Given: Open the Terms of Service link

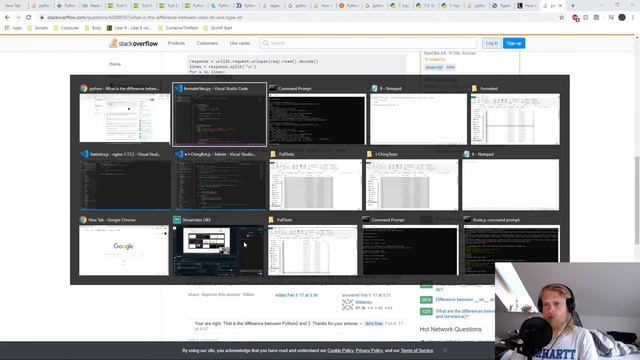Looking at the screenshot, I should [417, 351].
